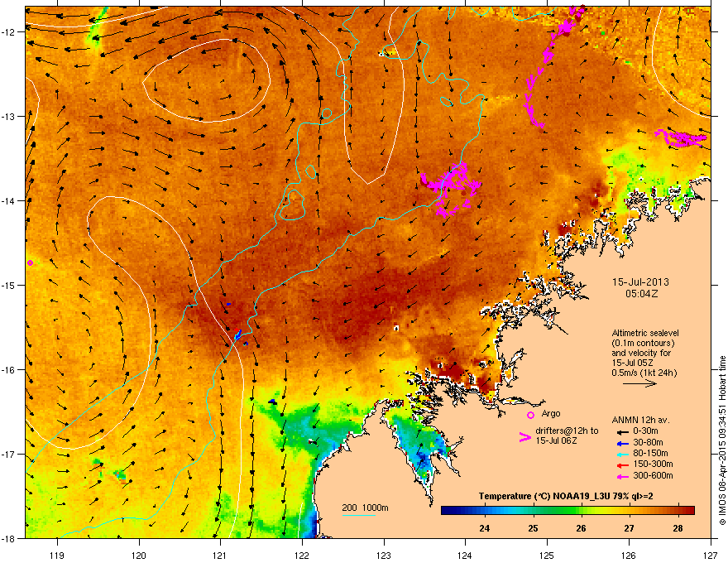Click the 80-150m depth label
The height and width of the screenshot is (563, 728).
650,453
